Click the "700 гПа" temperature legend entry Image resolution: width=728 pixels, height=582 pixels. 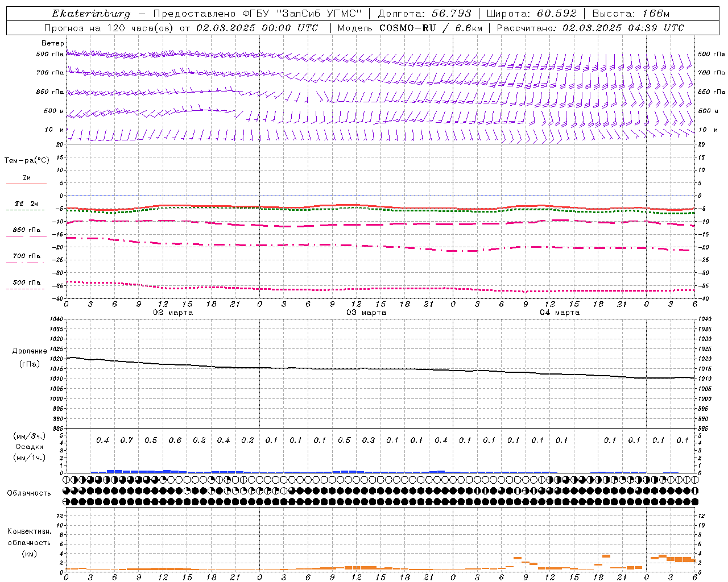[x=27, y=256]
